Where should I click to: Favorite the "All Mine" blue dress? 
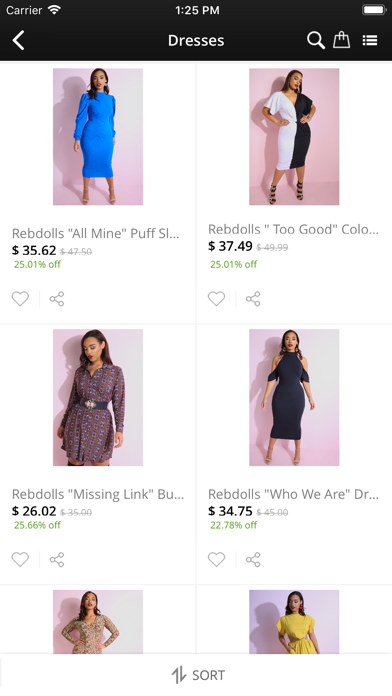point(20,299)
